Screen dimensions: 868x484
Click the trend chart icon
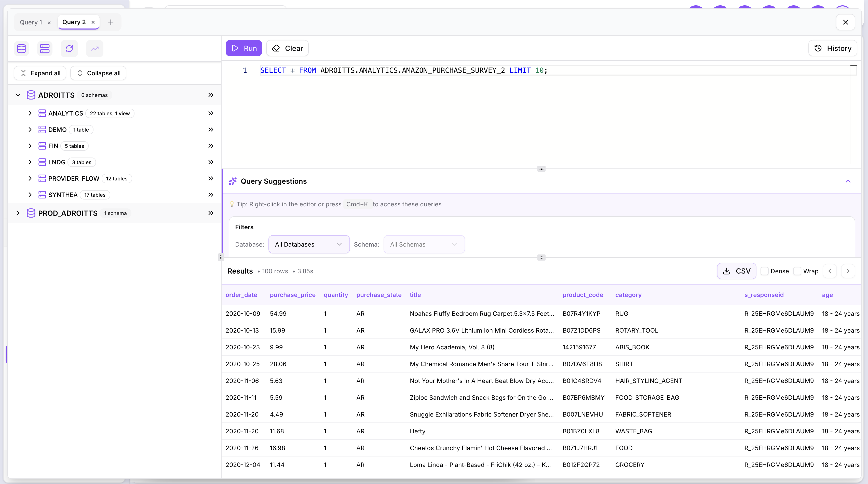coord(95,48)
